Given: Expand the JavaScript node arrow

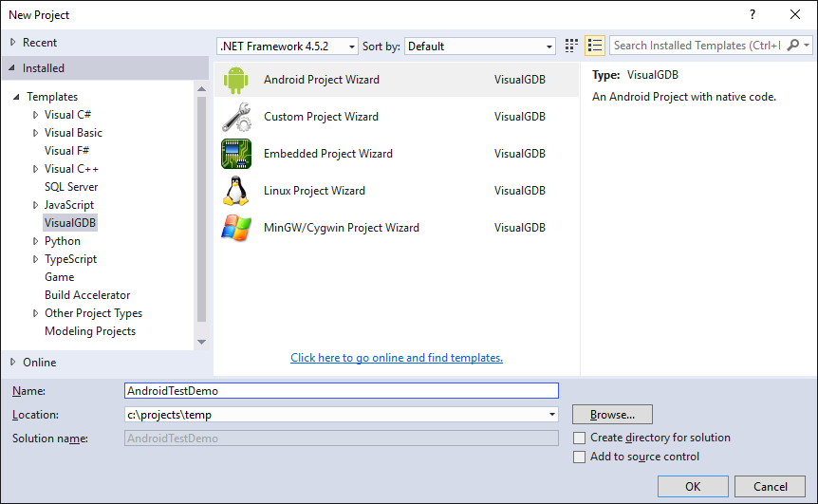Looking at the screenshot, I should 35,205.
